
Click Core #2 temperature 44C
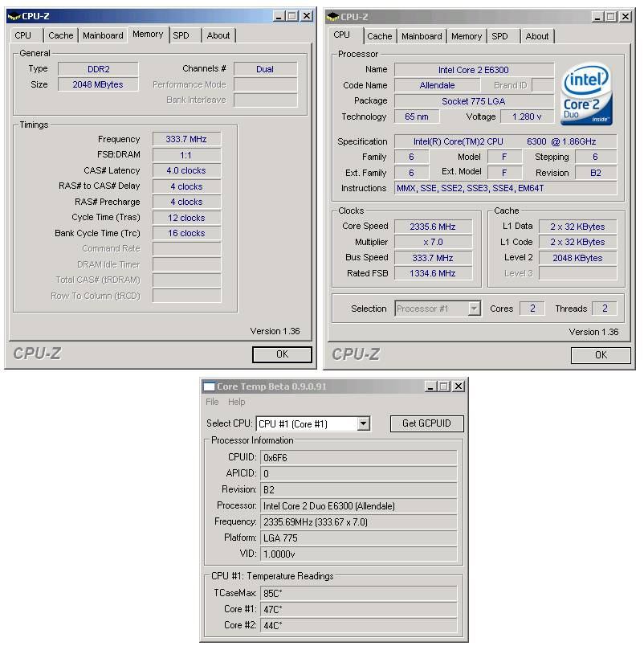(359, 625)
